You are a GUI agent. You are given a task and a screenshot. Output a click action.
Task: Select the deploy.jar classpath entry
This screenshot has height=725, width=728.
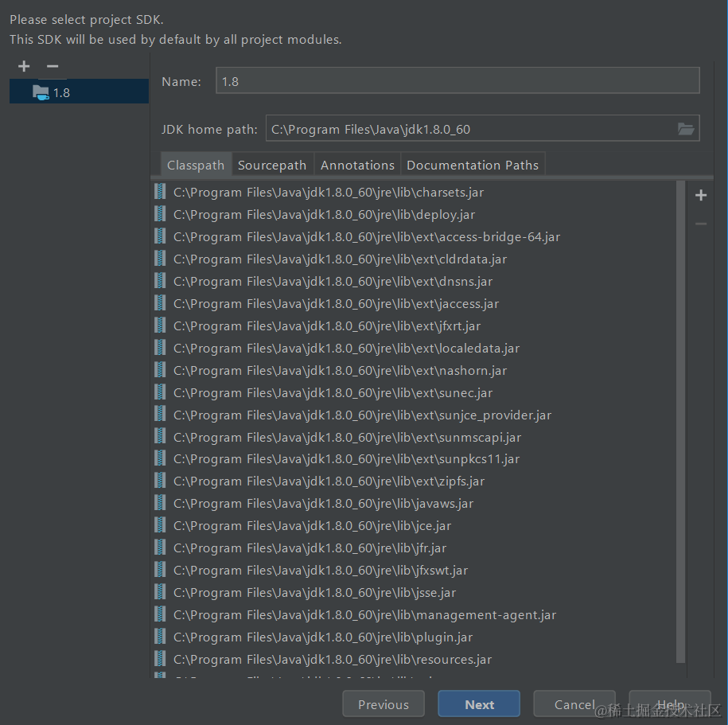(x=413, y=215)
